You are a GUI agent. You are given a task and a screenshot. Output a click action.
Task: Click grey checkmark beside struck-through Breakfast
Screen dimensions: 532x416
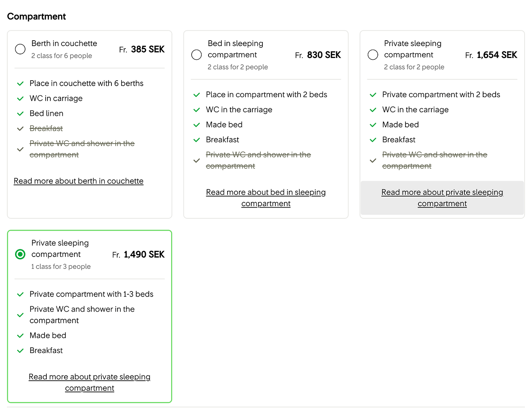point(20,128)
